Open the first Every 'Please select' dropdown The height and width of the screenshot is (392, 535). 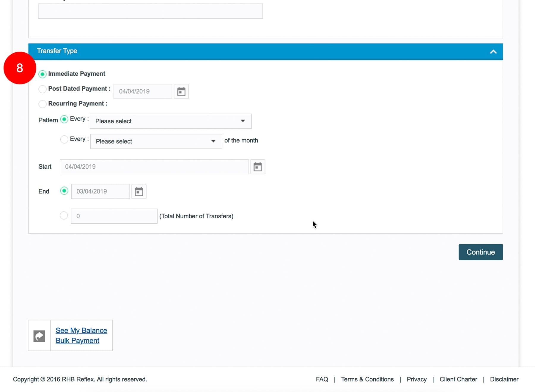[x=171, y=121]
